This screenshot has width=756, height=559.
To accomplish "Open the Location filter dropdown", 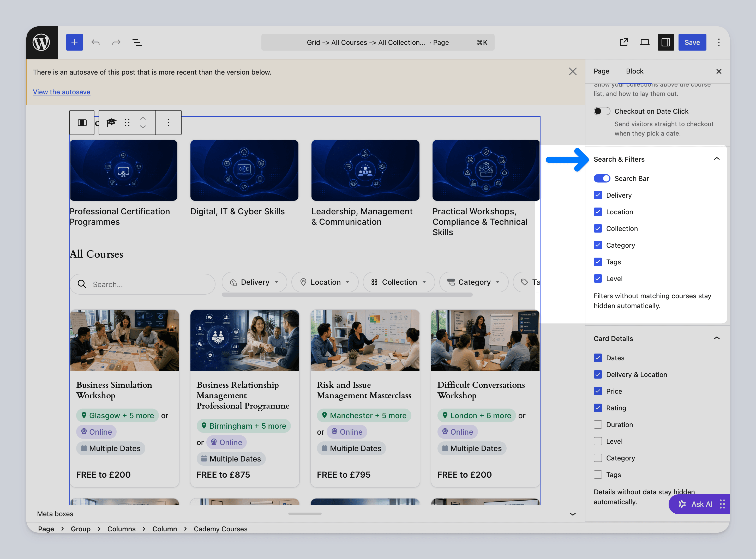I will point(325,282).
